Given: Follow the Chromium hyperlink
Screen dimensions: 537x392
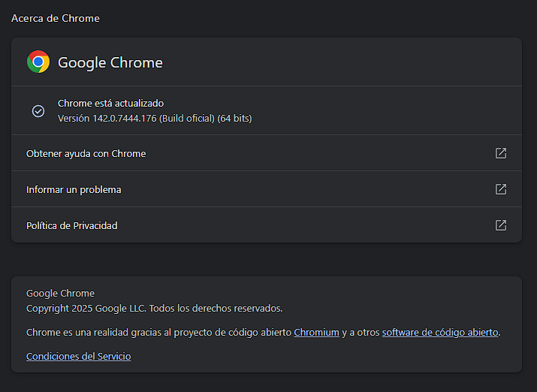Looking at the screenshot, I should pos(316,332).
